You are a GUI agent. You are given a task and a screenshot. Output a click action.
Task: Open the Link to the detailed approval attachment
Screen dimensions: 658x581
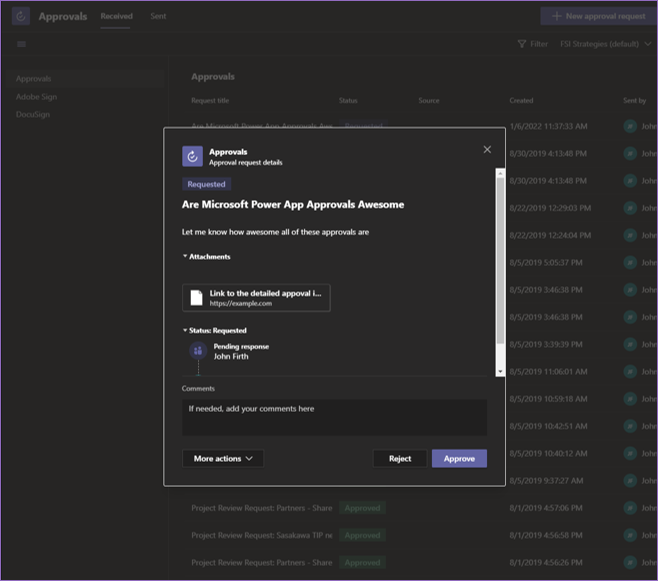(x=256, y=298)
